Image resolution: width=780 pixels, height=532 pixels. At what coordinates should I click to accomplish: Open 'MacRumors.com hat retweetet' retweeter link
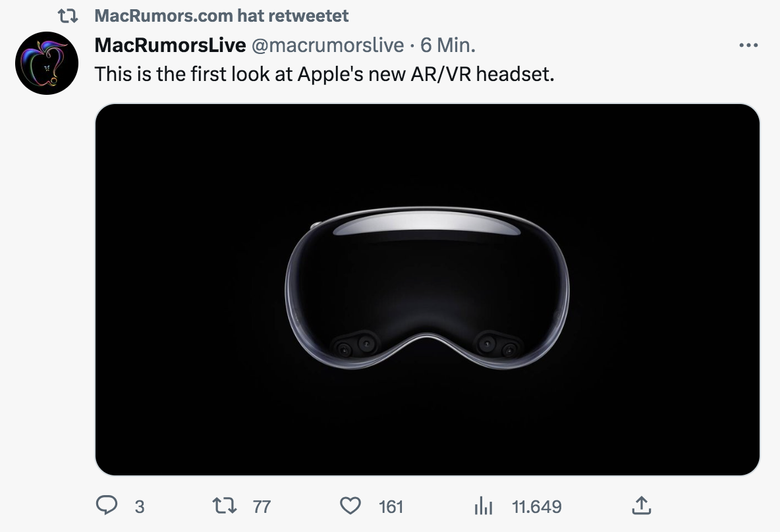click(221, 14)
